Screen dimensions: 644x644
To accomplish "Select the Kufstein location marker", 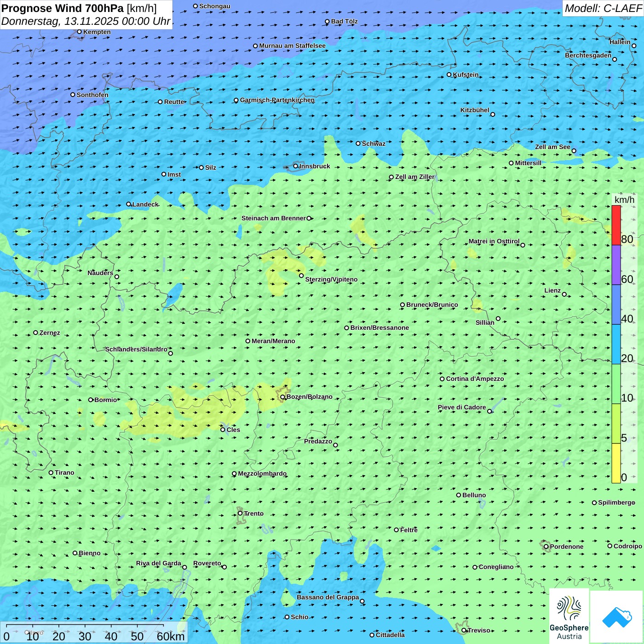I will tap(449, 75).
